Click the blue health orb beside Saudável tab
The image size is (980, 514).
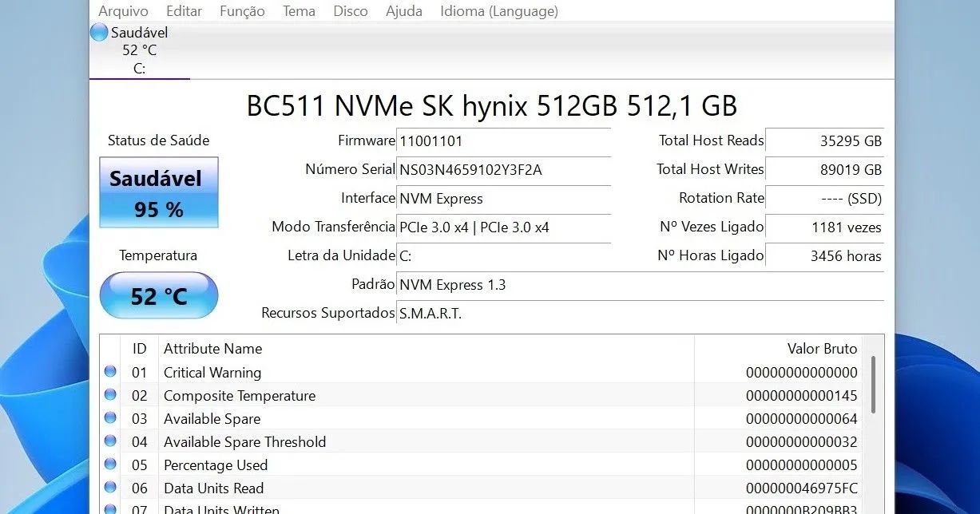(99, 33)
